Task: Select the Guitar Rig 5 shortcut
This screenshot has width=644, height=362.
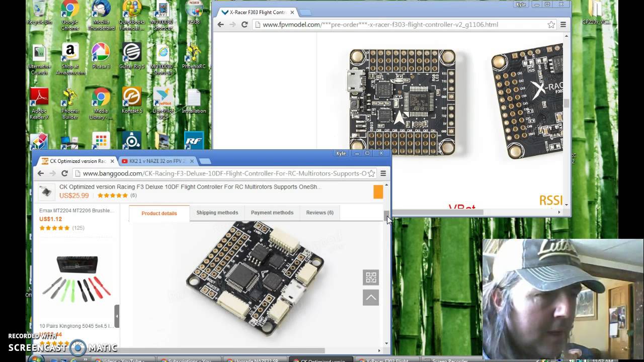Action: (x=132, y=56)
